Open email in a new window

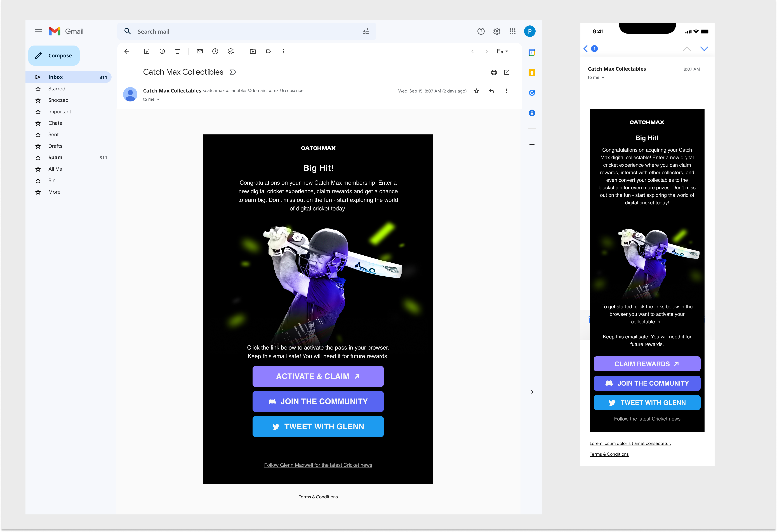click(x=507, y=73)
